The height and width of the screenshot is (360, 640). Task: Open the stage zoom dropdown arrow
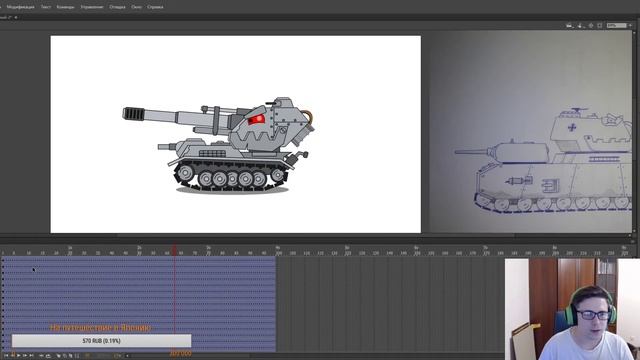tap(630, 25)
